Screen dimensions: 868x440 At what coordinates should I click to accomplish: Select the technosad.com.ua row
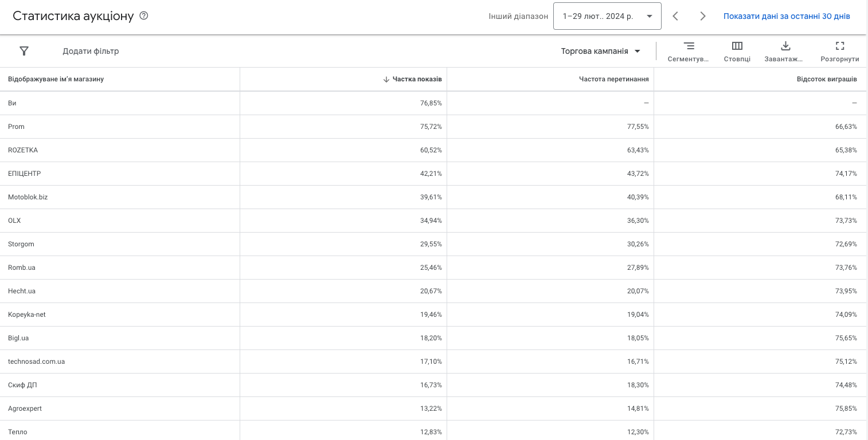coord(433,362)
